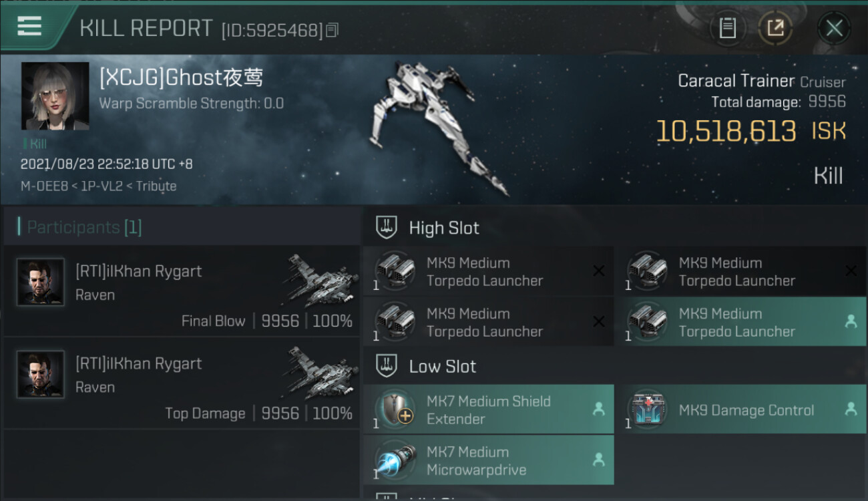868x501 pixels.
Task: Copy the kill report ID icon
Action: pos(332,30)
